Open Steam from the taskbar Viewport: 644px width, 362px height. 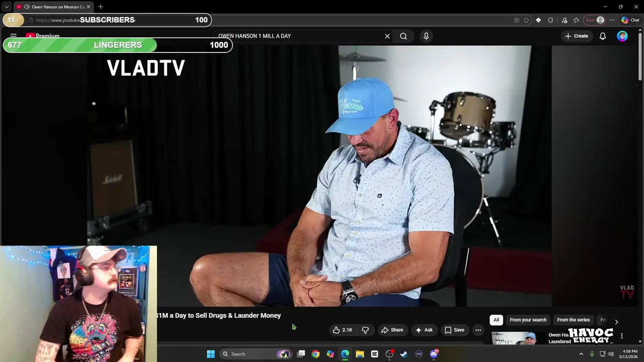[x=404, y=354]
